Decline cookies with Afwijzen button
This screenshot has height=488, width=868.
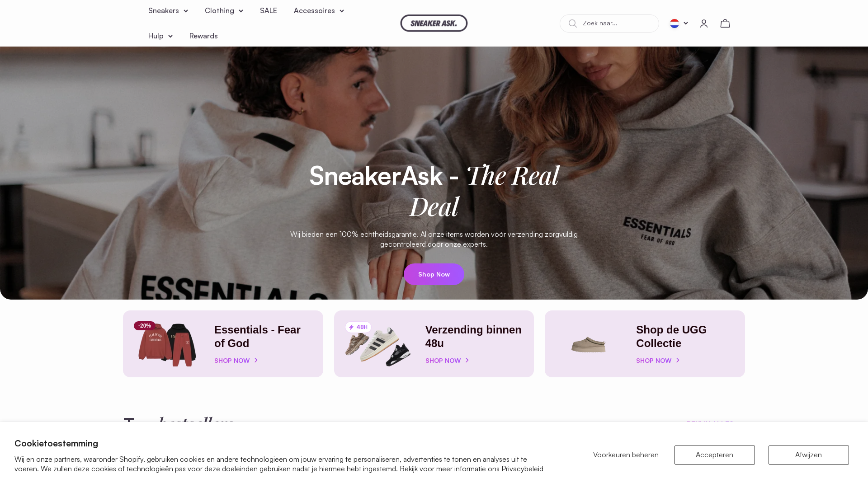[808, 455]
